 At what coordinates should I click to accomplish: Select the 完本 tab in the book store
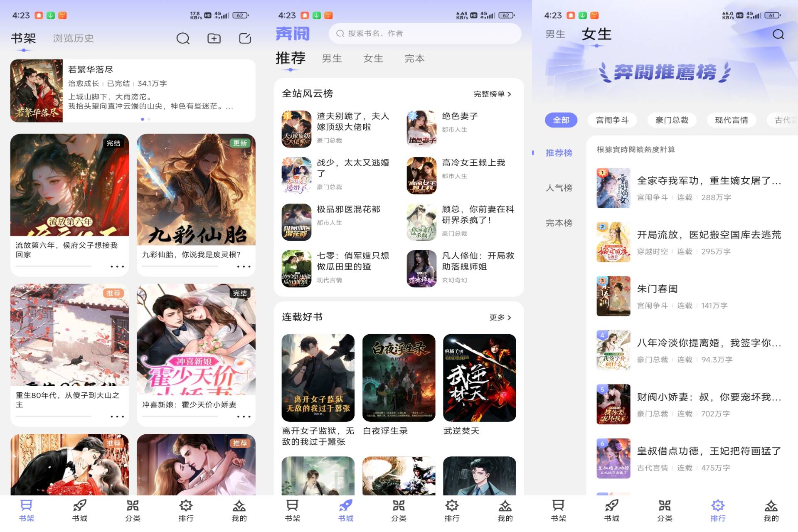415,59
